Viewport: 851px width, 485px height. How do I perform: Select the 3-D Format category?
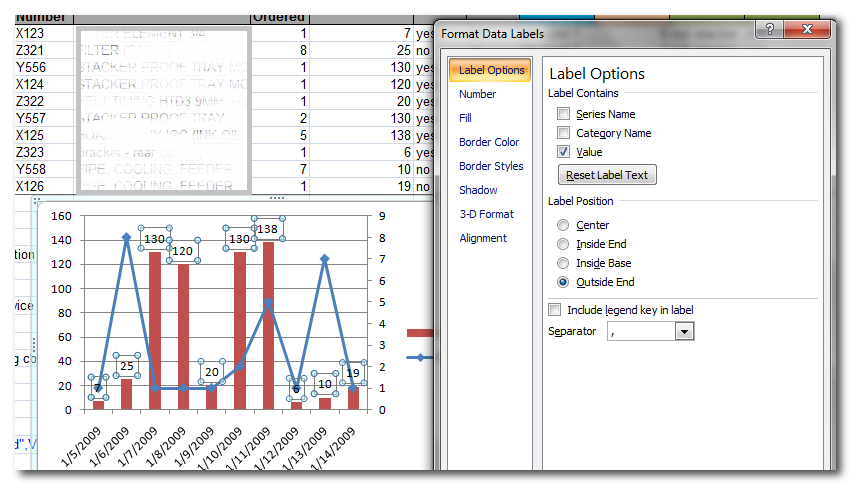486,214
